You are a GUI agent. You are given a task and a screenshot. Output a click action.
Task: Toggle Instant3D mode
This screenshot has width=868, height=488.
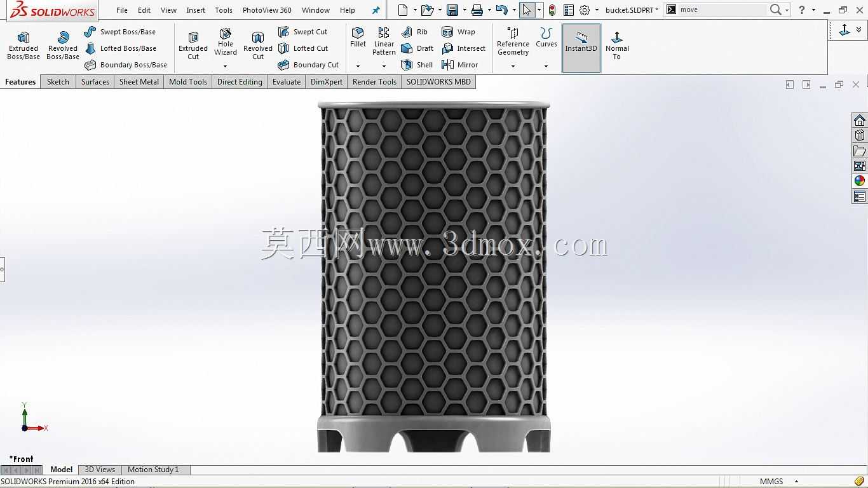click(581, 48)
